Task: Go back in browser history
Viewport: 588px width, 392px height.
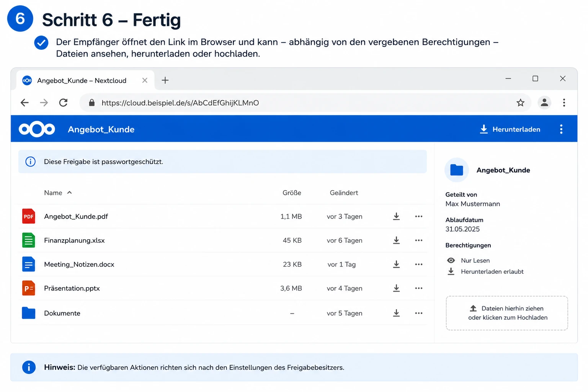Action: [24, 103]
